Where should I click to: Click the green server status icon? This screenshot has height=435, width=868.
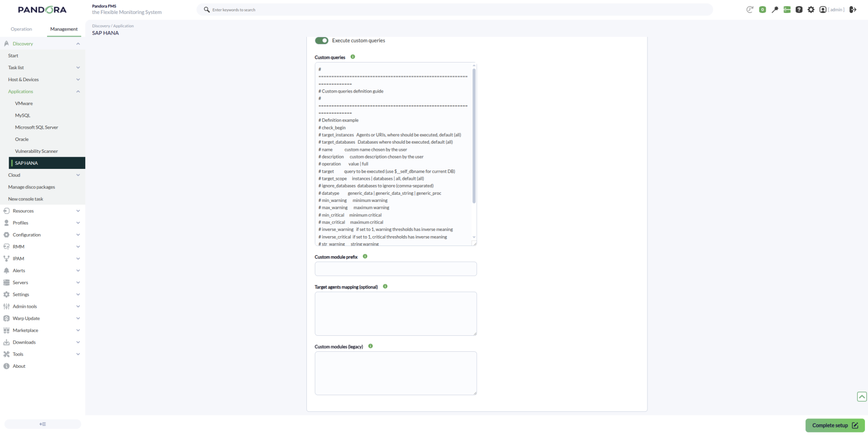[x=787, y=10]
